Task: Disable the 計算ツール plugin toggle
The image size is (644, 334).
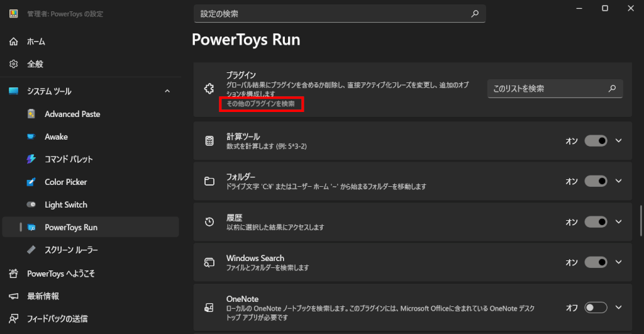Action: click(x=595, y=141)
